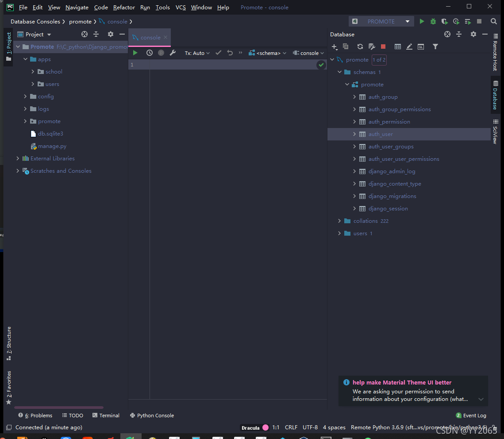The height and width of the screenshot is (439, 504).
Task: Toggle the 1: Project side tab
Action: 9,47
